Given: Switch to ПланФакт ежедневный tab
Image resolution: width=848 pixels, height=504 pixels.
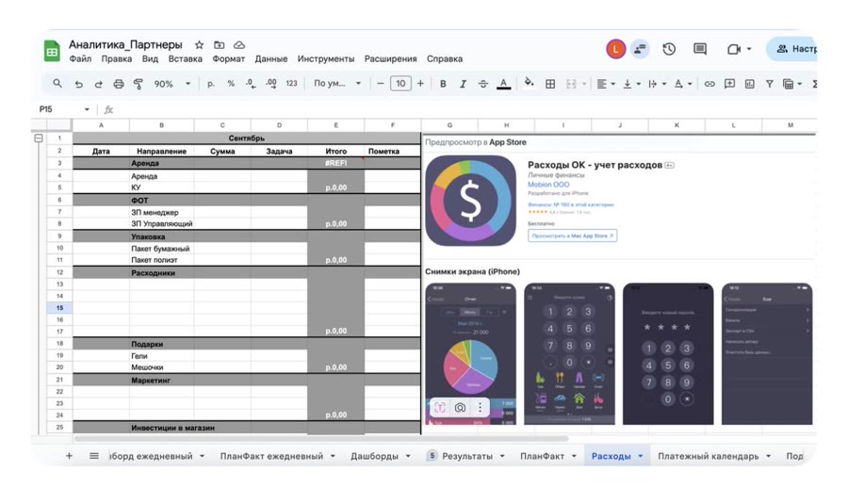Looking at the screenshot, I should (271, 456).
